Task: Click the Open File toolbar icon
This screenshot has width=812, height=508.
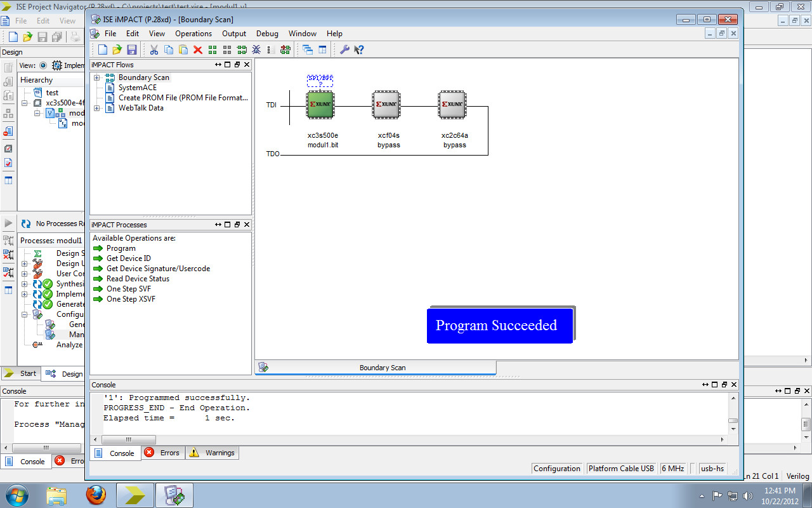Action: (x=116, y=49)
